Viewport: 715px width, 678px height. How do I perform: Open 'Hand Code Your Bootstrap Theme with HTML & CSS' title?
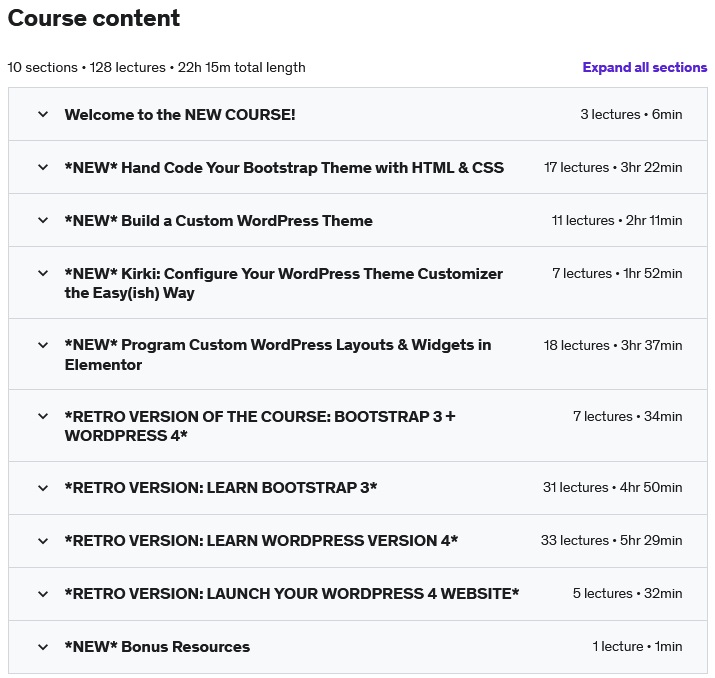pos(284,167)
